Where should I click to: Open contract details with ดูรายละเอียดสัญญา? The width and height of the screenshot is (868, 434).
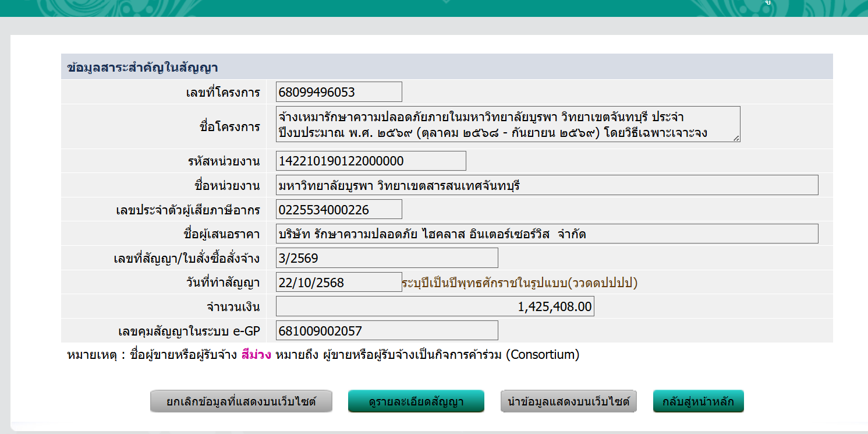pos(416,401)
